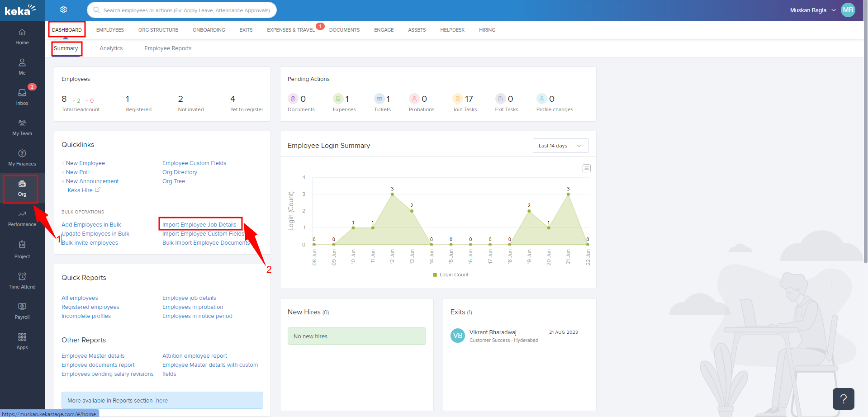This screenshot has width=868, height=417.
Task: Switch to the Analytics tab
Action: (x=111, y=48)
